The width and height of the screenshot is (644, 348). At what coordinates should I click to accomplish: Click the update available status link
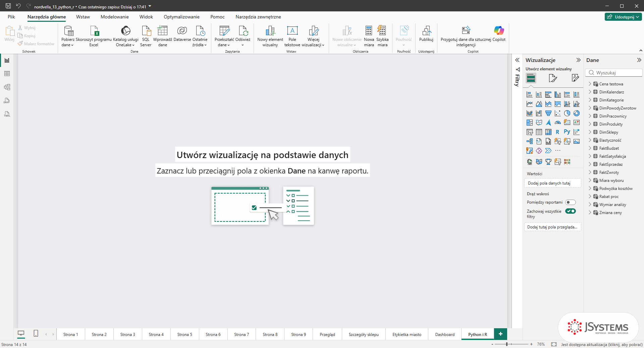[602, 344]
